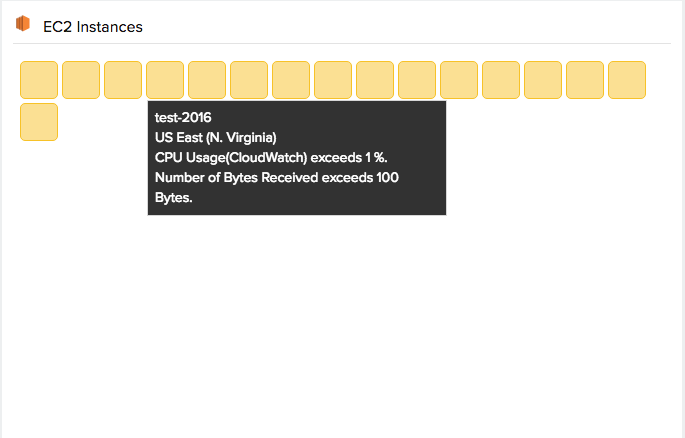Click the lone instance tile in second row

[39, 122]
